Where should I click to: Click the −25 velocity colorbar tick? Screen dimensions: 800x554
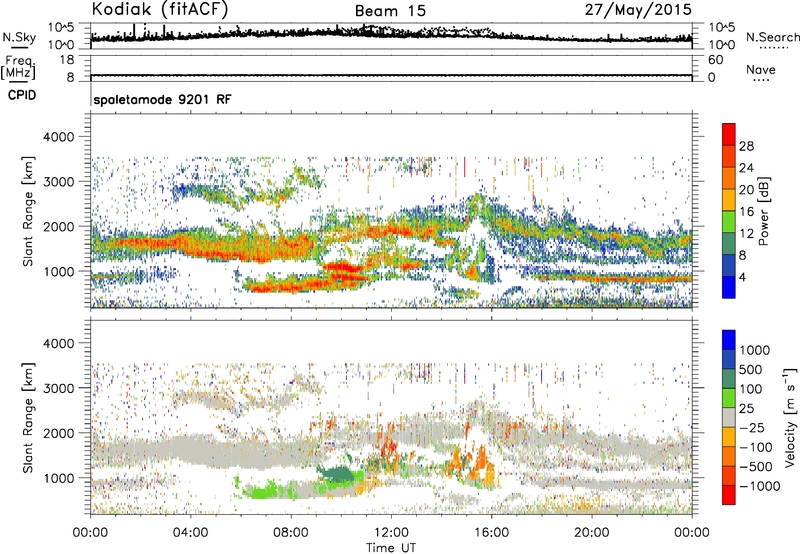(751, 428)
